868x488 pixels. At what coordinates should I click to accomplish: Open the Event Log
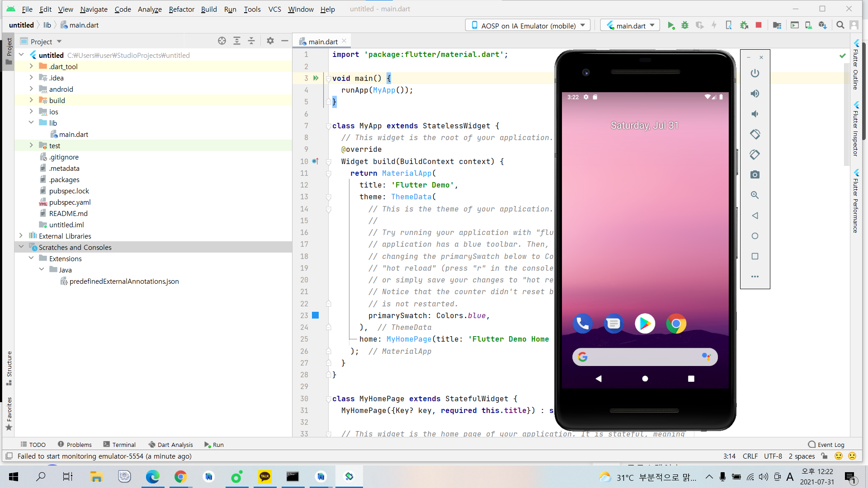826,445
